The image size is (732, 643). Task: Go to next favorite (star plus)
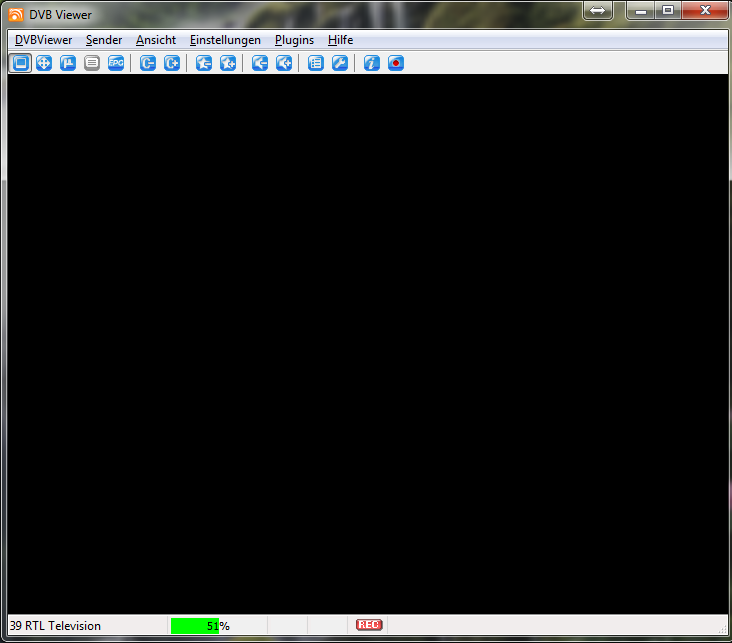coord(228,63)
